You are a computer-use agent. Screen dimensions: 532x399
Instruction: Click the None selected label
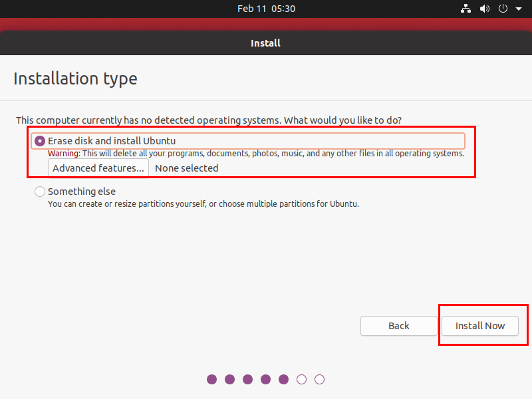click(187, 168)
